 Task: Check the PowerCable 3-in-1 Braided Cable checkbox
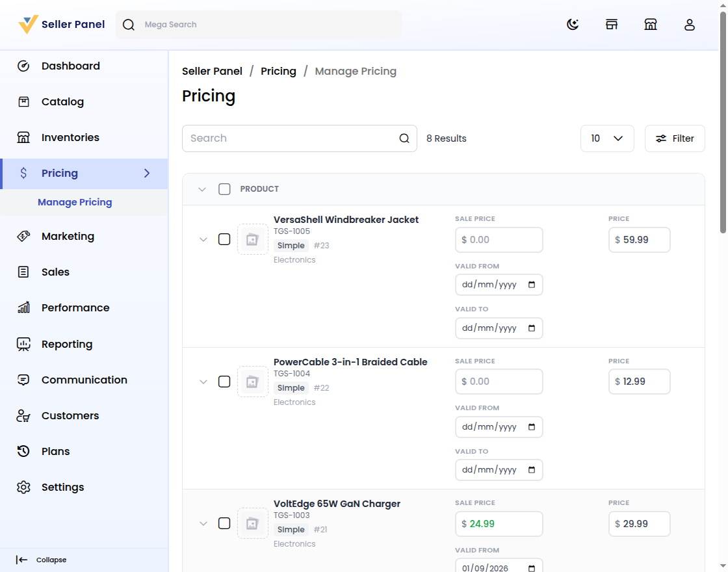[224, 382]
